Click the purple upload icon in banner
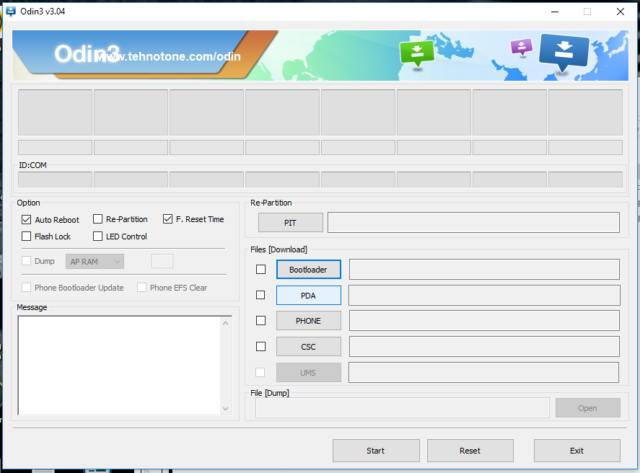The height and width of the screenshot is (473, 640). pyautogui.click(x=522, y=47)
